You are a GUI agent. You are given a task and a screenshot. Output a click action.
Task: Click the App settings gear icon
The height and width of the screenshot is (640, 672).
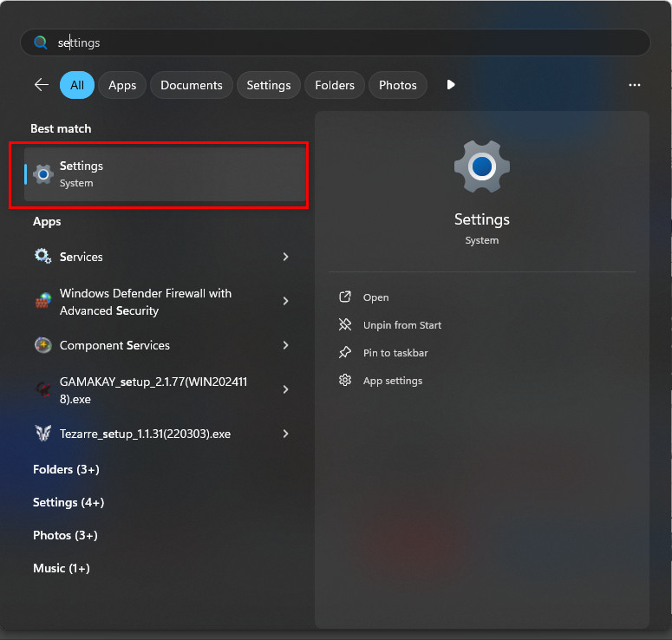[345, 380]
